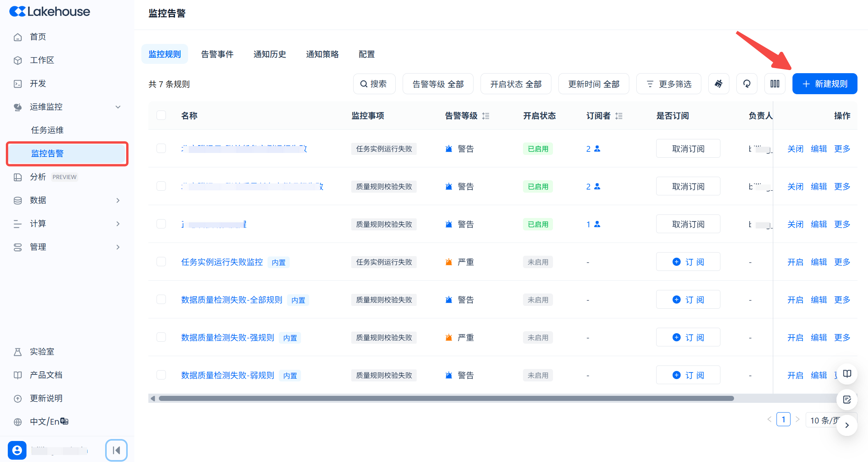The width and height of the screenshot is (868, 462).
Task: Open the 告警等级 全部 filter dropdown
Action: pyautogui.click(x=438, y=84)
